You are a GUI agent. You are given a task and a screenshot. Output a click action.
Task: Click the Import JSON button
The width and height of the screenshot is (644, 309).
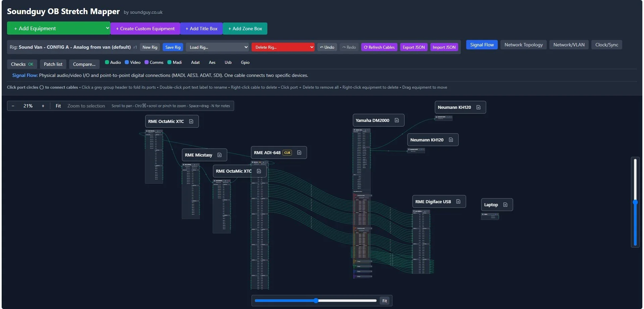click(x=444, y=47)
